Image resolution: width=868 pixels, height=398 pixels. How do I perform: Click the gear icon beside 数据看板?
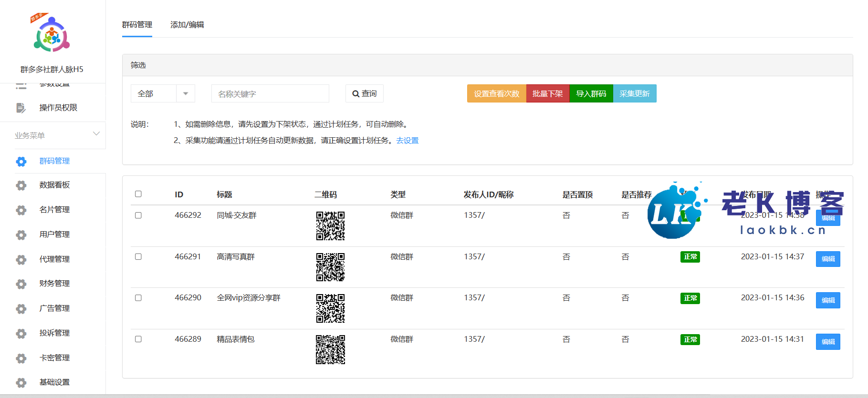pyautogui.click(x=21, y=185)
